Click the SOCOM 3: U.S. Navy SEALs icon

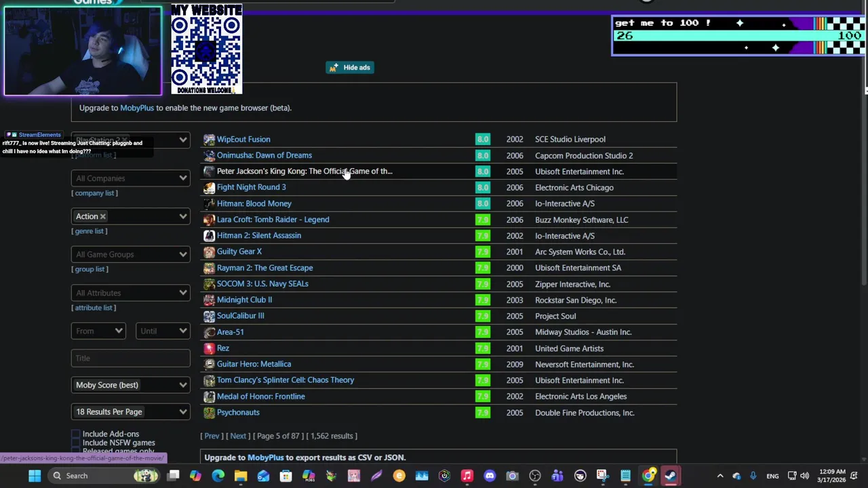pyautogui.click(x=209, y=284)
